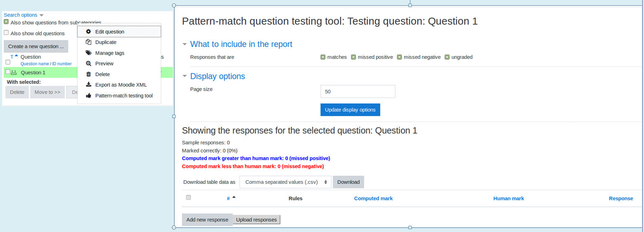Click the Delete trash can icon
This screenshot has height=232, width=644.
click(88, 74)
